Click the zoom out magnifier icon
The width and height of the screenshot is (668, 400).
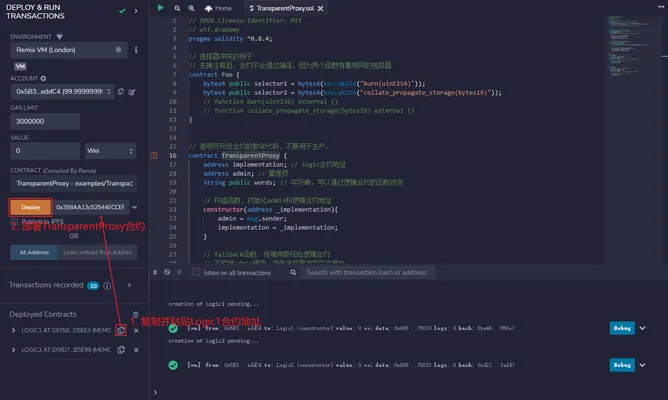[x=177, y=8]
